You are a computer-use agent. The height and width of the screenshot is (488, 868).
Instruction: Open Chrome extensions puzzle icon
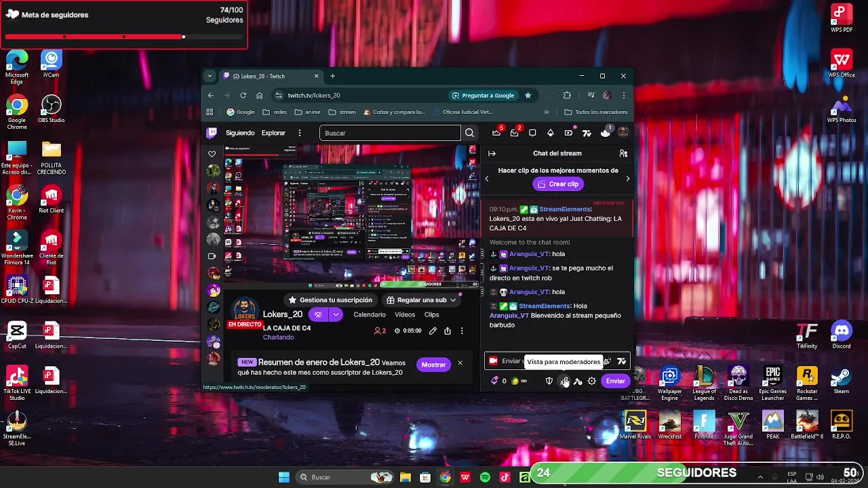567,96
